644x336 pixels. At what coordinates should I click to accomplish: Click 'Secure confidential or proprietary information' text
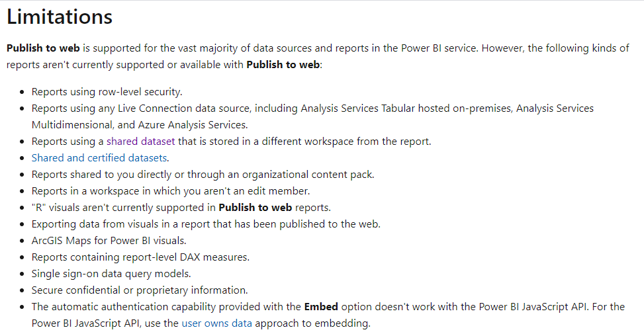click(x=140, y=290)
